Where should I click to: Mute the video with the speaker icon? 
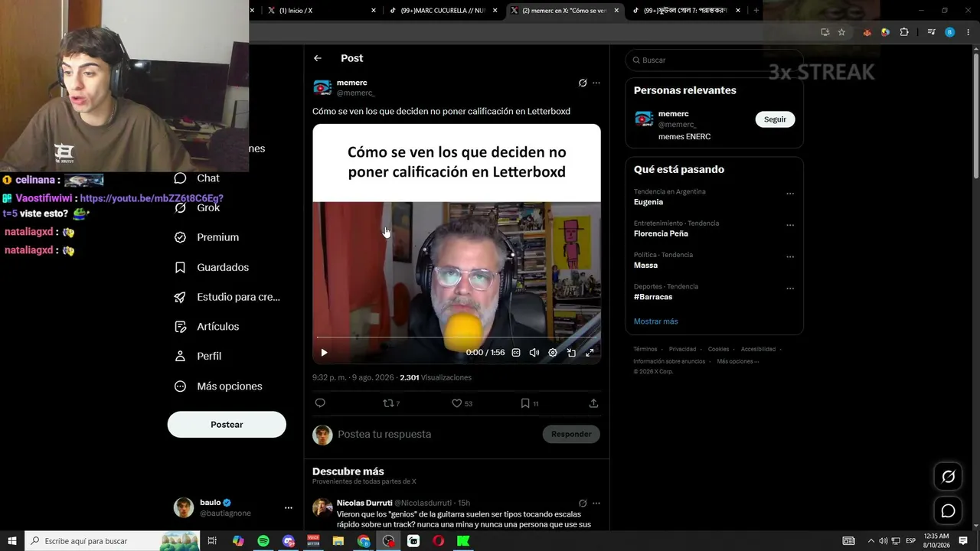(534, 353)
